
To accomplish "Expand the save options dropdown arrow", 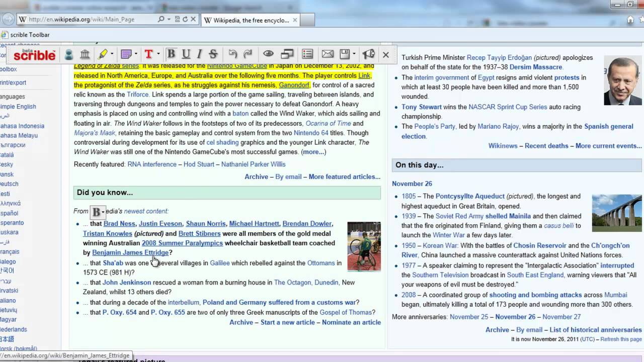I will 354,54.
